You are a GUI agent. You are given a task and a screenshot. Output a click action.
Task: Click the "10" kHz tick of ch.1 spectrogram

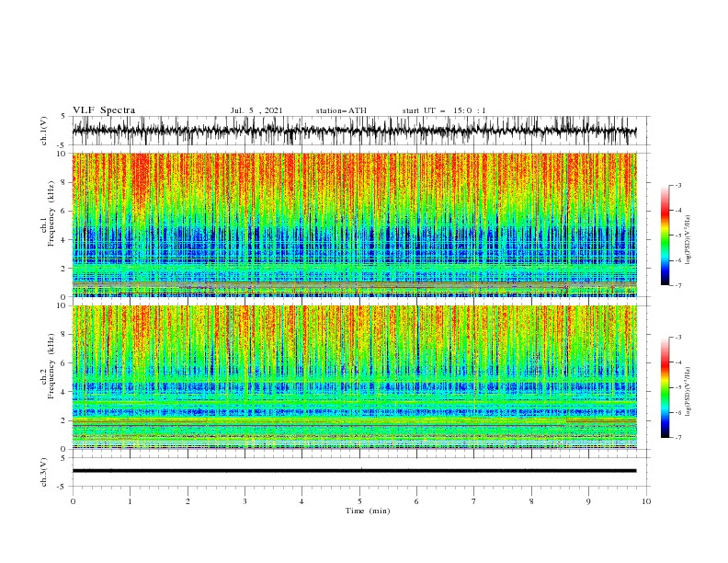tap(63, 154)
